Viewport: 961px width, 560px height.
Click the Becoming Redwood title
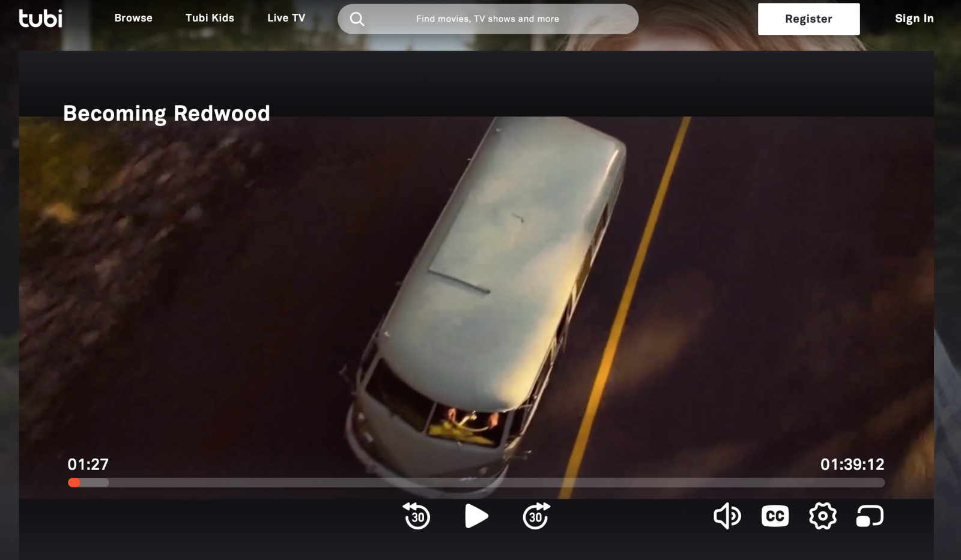(x=166, y=113)
